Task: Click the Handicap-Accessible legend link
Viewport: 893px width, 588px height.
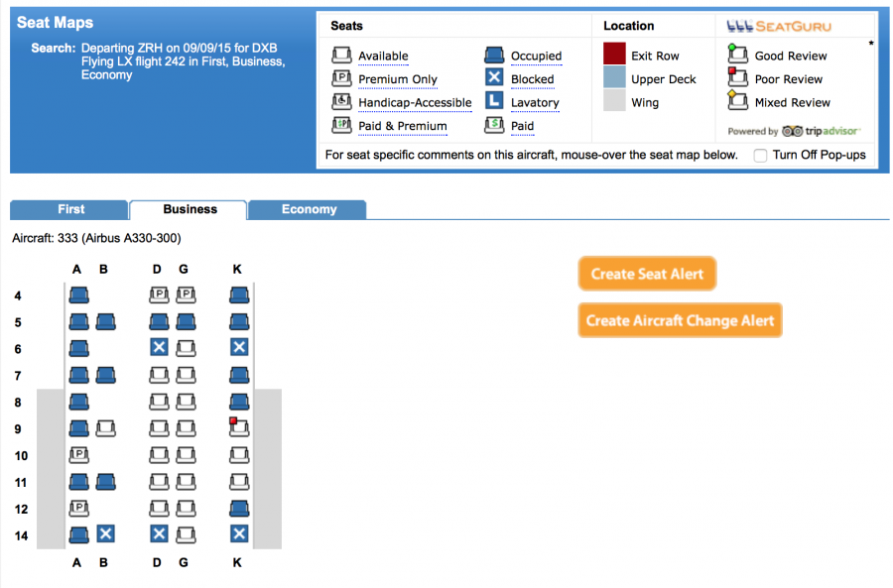Action: pos(414,103)
